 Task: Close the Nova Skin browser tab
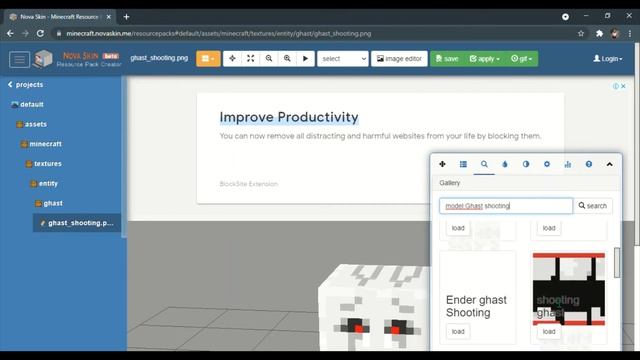click(x=109, y=17)
